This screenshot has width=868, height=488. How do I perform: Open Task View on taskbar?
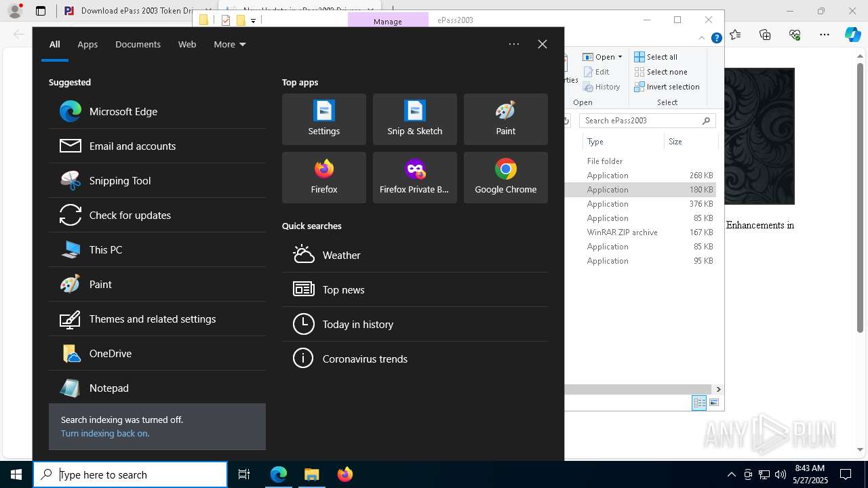pyautogui.click(x=244, y=474)
